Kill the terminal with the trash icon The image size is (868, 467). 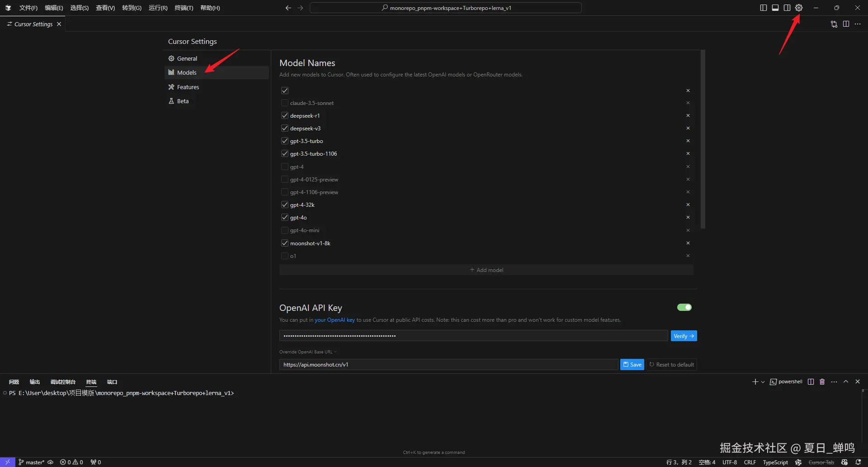[822, 382]
